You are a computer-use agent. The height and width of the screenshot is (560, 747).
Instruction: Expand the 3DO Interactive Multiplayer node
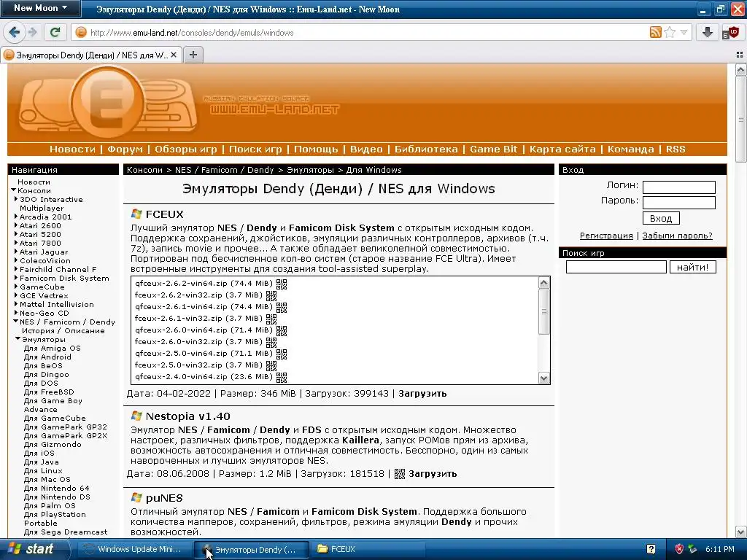click(16, 199)
